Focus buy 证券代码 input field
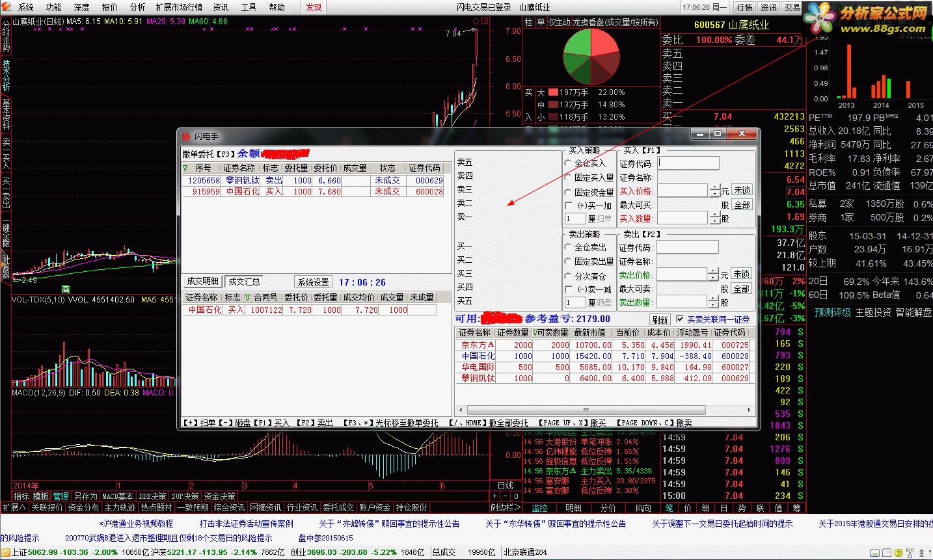This screenshot has height=560, width=933. tap(688, 163)
